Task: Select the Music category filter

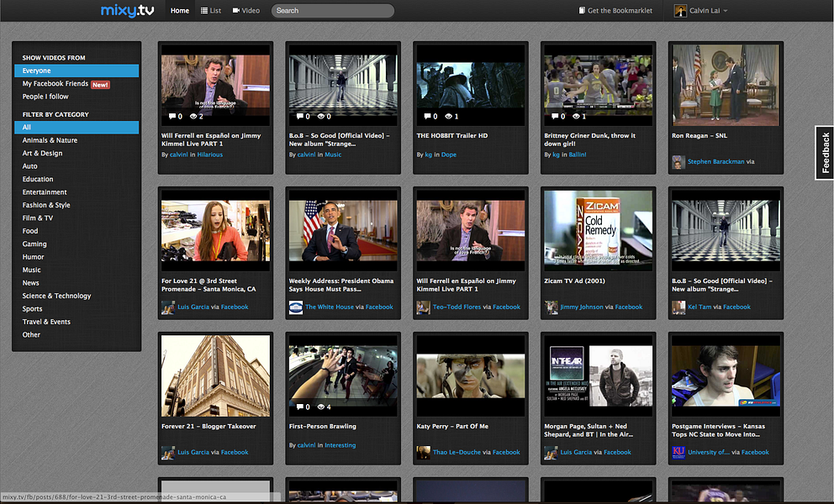Action: coord(31,269)
